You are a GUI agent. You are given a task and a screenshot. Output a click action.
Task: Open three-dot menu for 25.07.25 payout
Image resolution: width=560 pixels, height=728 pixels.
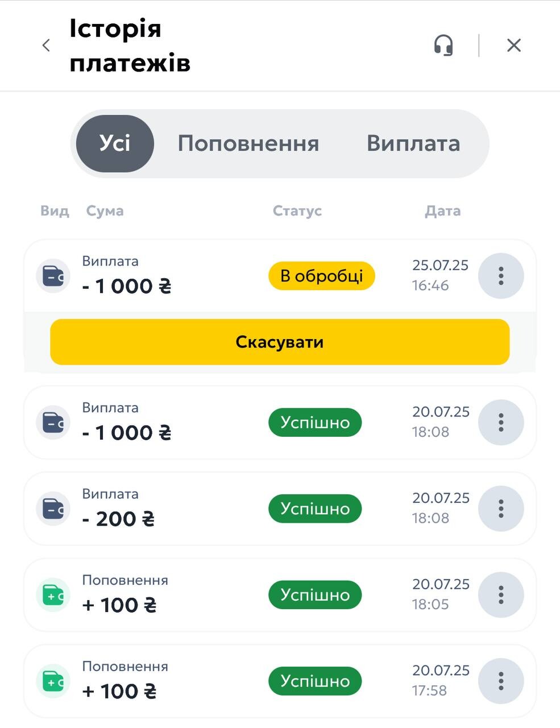click(501, 276)
